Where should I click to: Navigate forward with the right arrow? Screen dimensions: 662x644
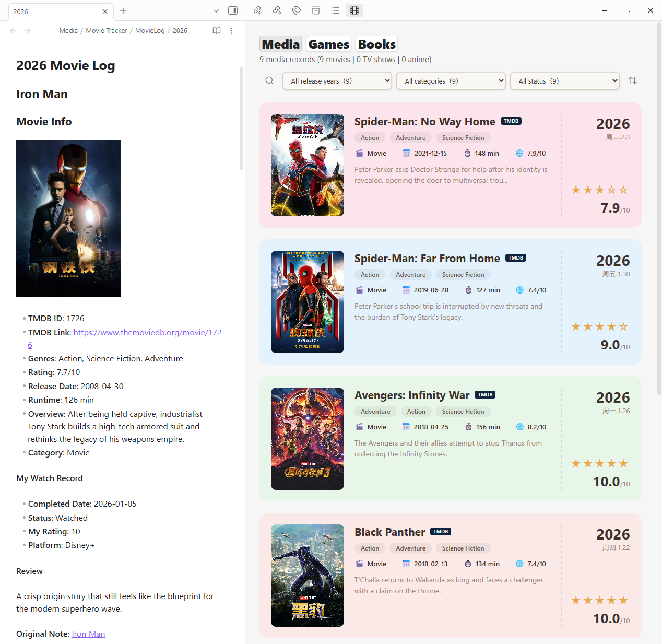pos(28,31)
